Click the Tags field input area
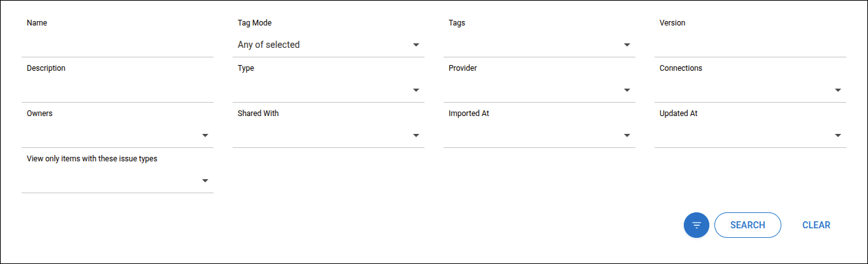Viewport: 868px width, 264px height. click(x=532, y=45)
